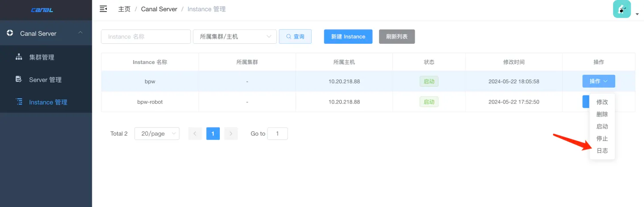Click the Server 管理 icon
The image size is (644, 207).
tap(19, 79)
